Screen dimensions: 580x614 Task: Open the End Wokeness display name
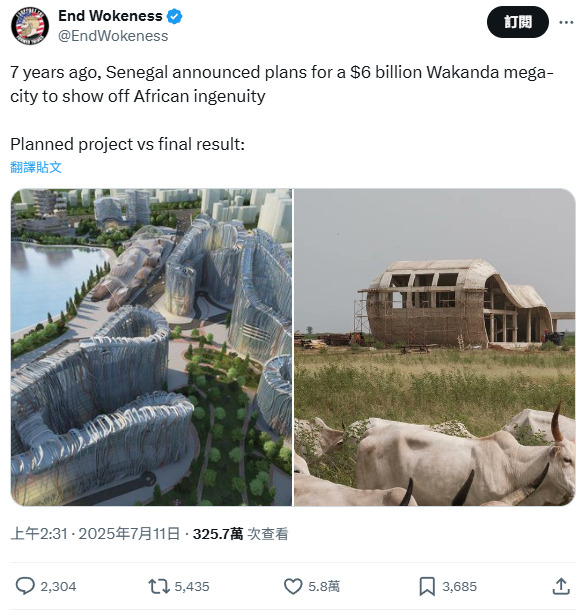[110, 16]
